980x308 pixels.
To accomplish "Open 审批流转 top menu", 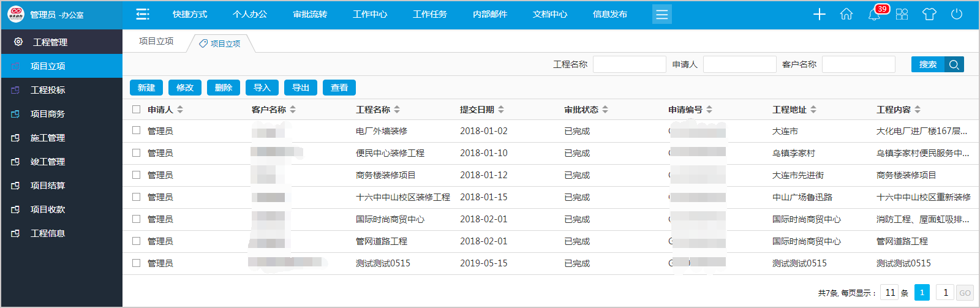I will (310, 14).
